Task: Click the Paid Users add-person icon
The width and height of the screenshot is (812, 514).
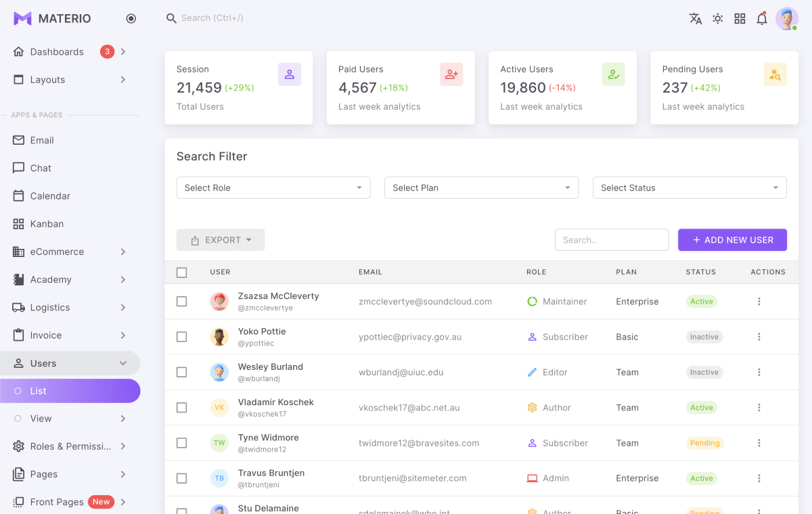Action: [451, 74]
